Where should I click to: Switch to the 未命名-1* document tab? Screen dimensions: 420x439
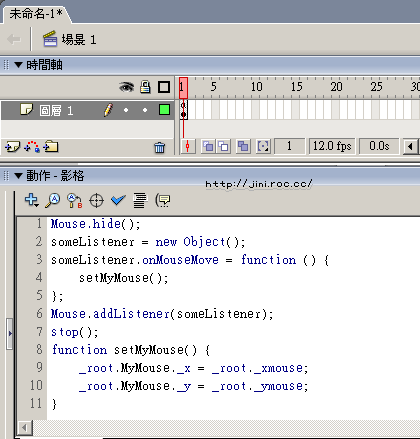coord(36,14)
